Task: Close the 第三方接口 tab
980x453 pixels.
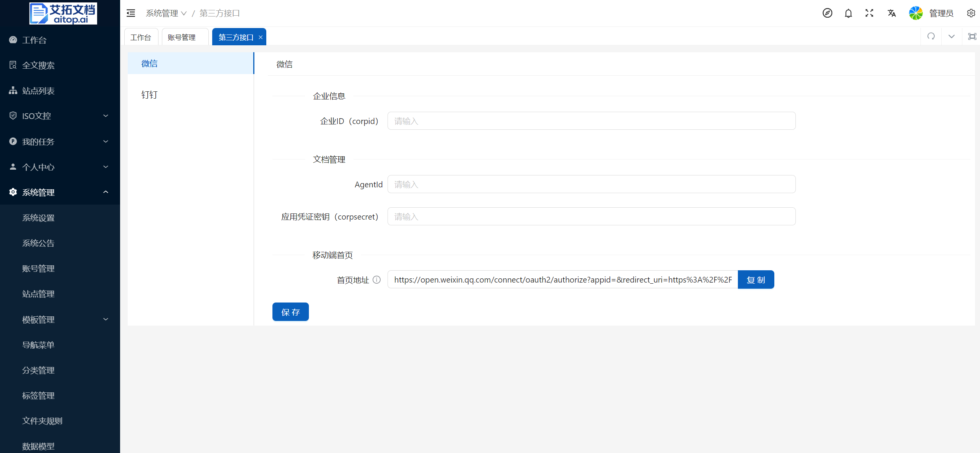Action: [x=261, y=37]
